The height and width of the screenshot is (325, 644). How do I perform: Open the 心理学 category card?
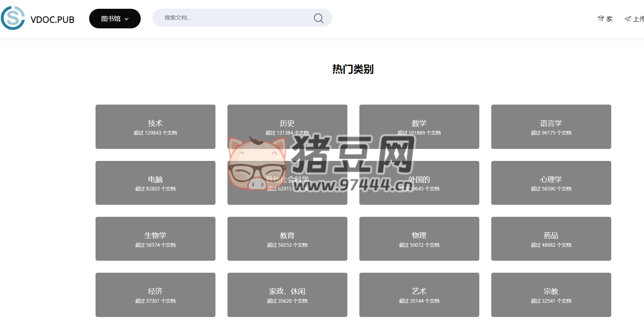point(551,183)
